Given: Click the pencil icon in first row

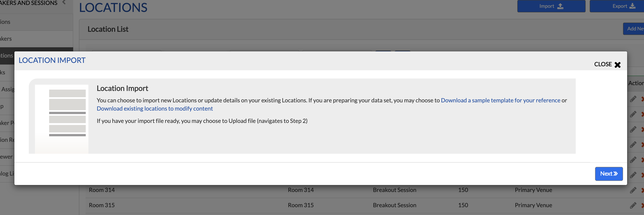Looking at the screenshot, I should (x=633, y=99).
